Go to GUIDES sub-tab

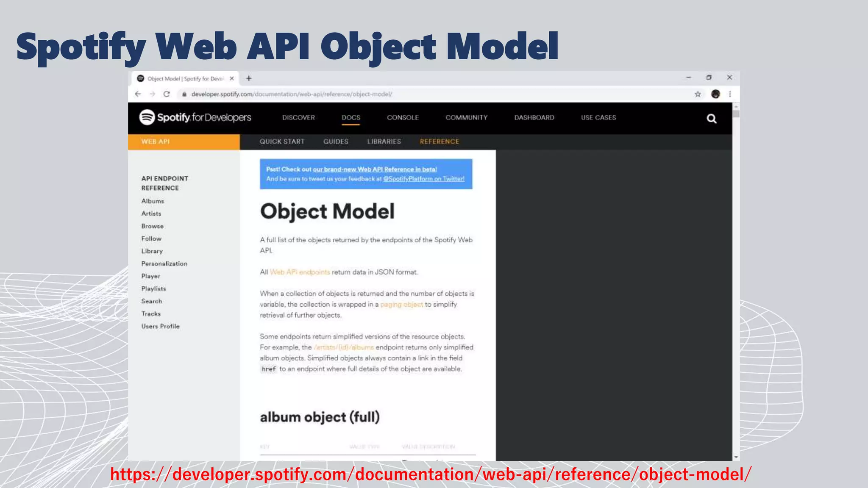click(336, 141)
